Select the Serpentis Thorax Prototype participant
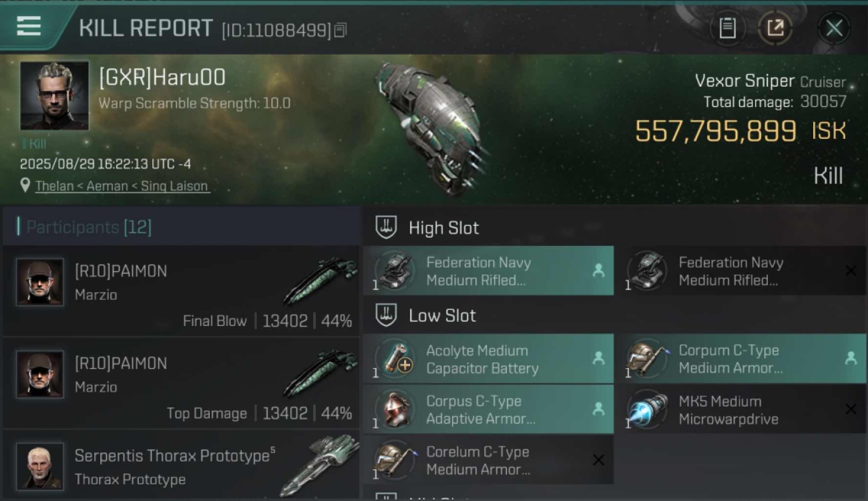This screenshot has width=868, height=501. pos(181,466)
